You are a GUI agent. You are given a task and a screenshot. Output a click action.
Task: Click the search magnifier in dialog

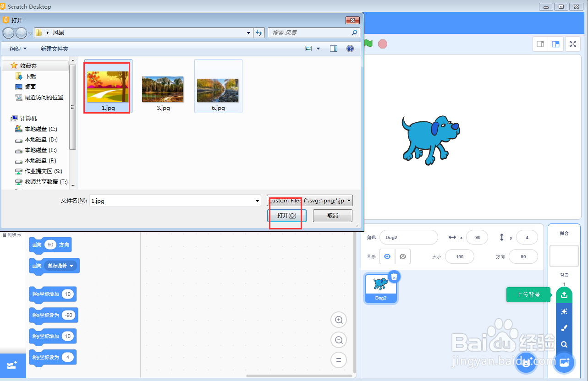point(354,33)
